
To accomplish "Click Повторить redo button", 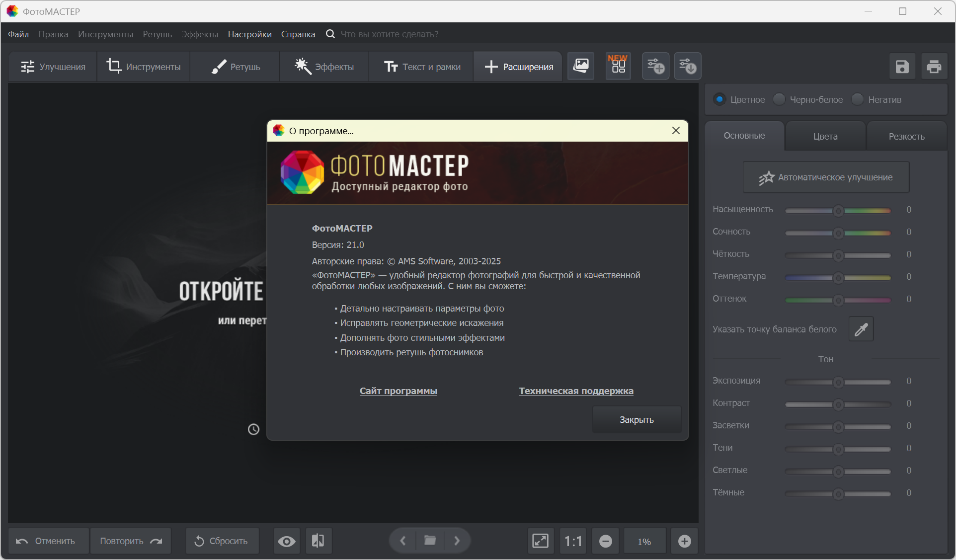I will click(131, 541).
